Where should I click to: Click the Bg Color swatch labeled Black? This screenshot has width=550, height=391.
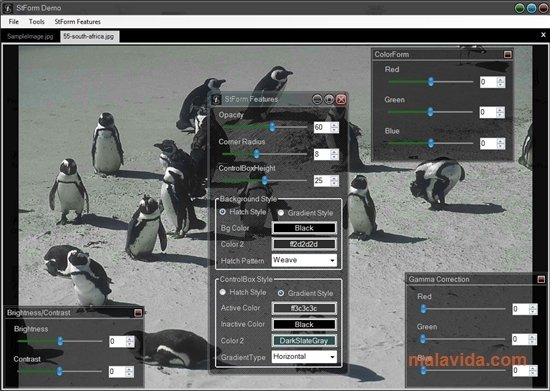tap(304, 228)
